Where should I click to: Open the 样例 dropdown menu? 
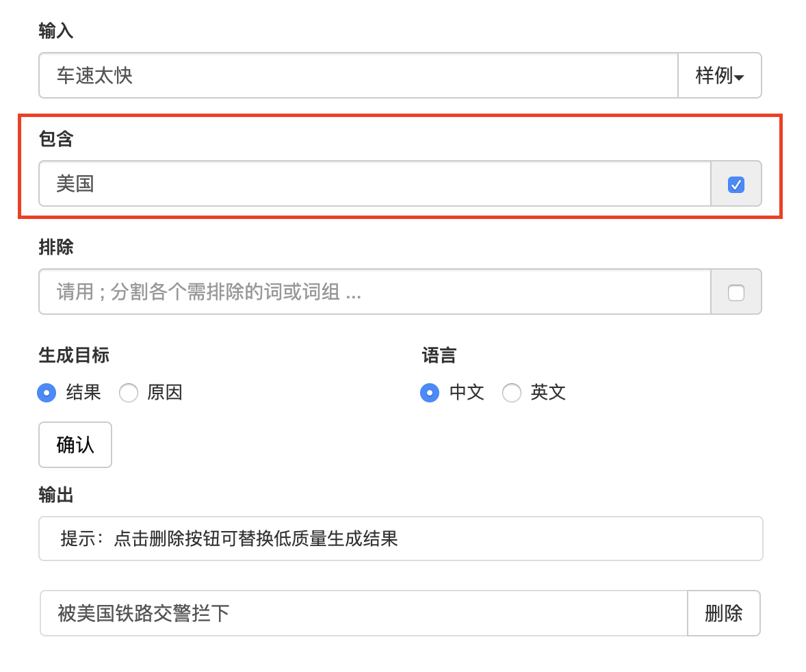point(720,75)
